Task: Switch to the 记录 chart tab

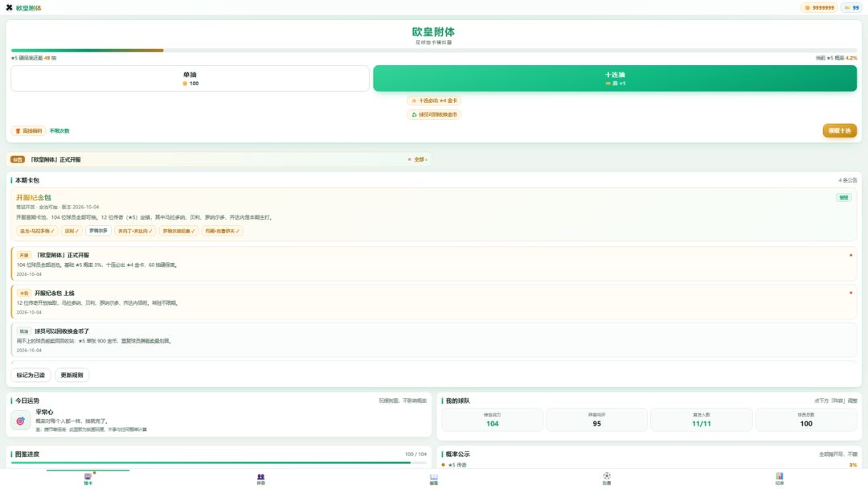Action: 780,479
